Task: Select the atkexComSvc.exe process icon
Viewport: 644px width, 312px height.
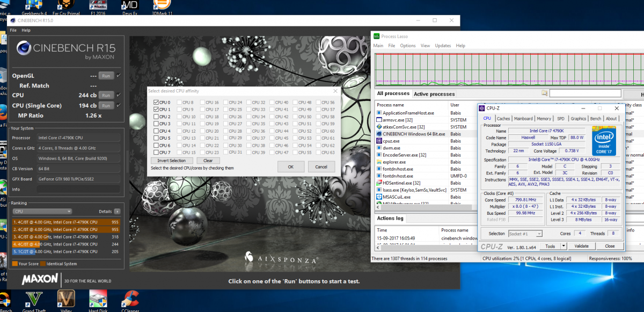Action: [x=379, y=127]
